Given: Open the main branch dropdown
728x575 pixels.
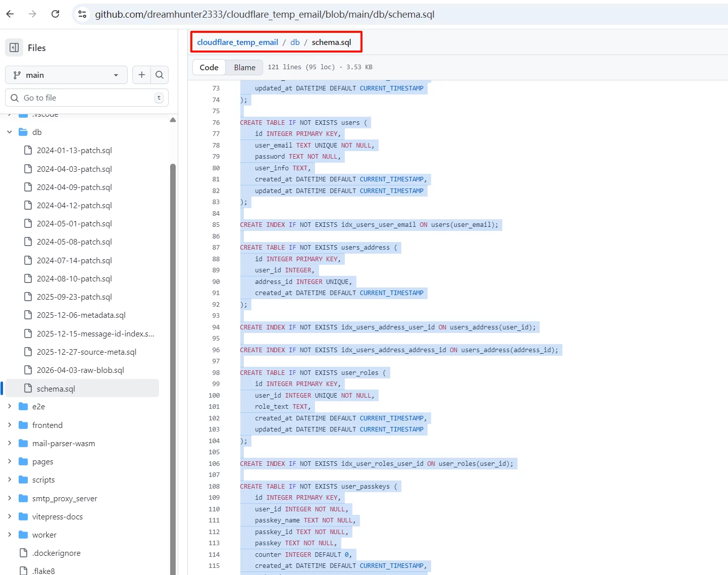Looking at the screenshot, I should (66, 75).
